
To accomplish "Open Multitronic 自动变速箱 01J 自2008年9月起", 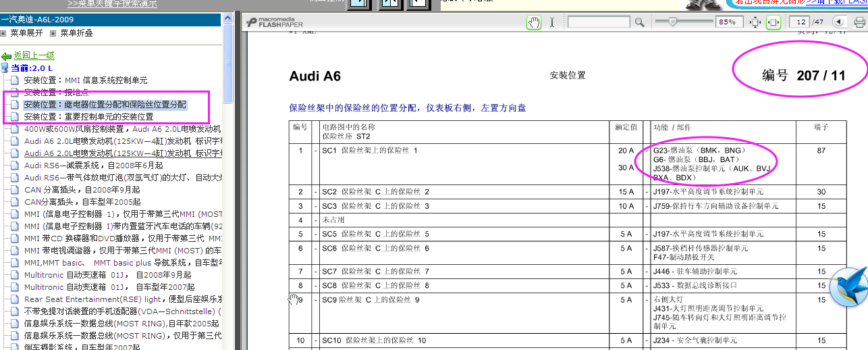I will [108, 275].
